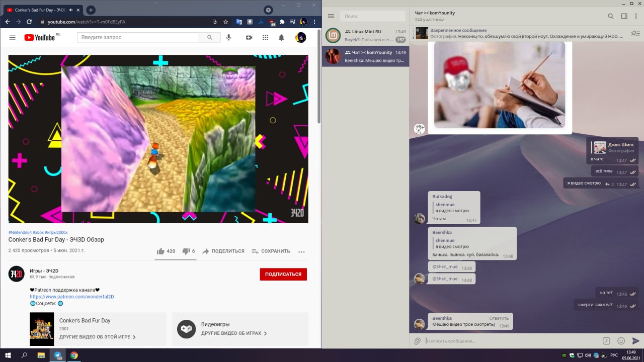644x362 pixels.
Task: Open Windows taskbar search
Action: click(24, 355)
